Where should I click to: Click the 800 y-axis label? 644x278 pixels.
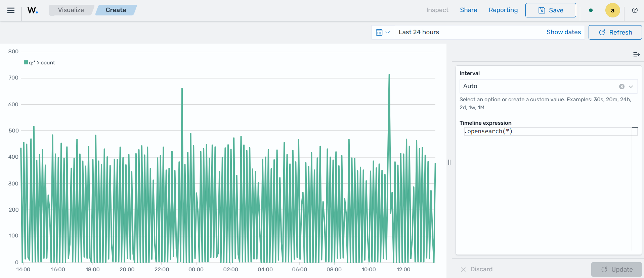[x=13, y=52]
